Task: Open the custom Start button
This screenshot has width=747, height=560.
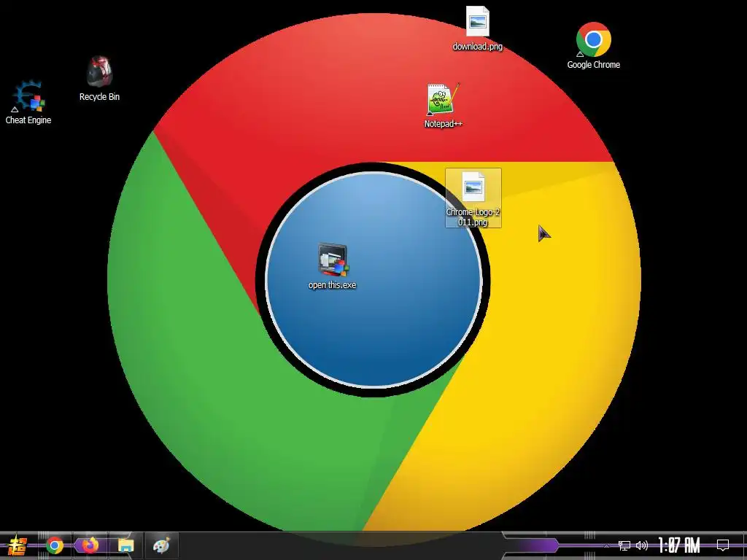Action: point(18,545)
